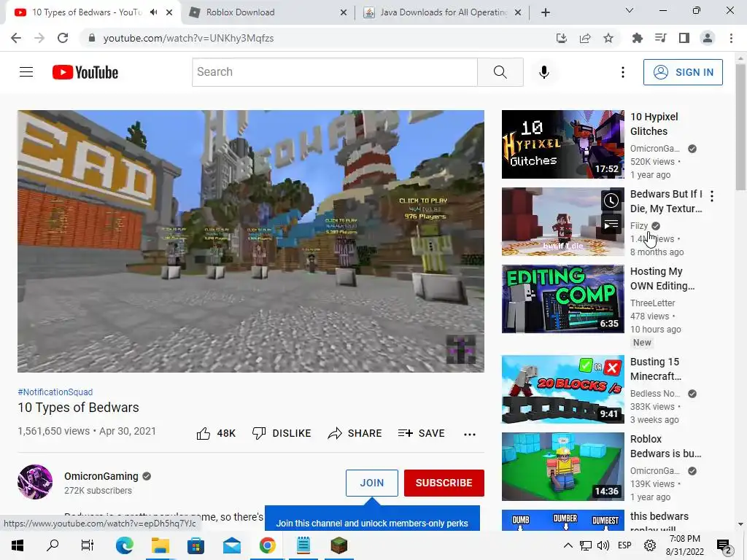Open the notification center
Screen dimensions: 747x560
724,546
